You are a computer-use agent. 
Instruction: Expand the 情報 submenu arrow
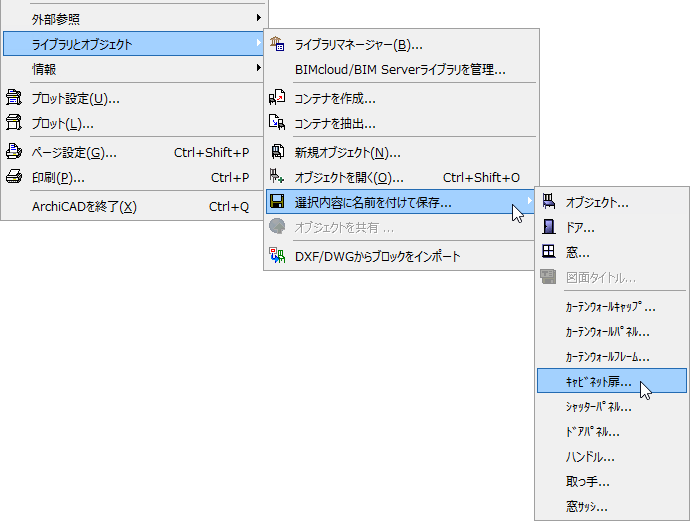(x=259, y=68)
